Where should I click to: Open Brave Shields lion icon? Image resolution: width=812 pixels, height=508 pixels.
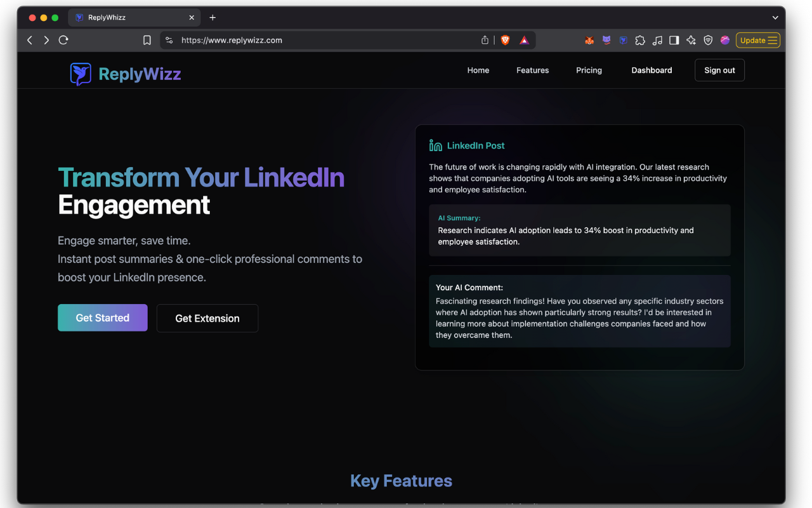coord(505,40)
